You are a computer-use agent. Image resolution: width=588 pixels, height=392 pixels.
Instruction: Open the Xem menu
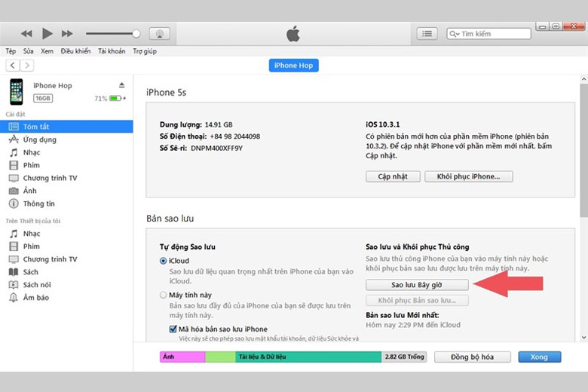point(47,51)
